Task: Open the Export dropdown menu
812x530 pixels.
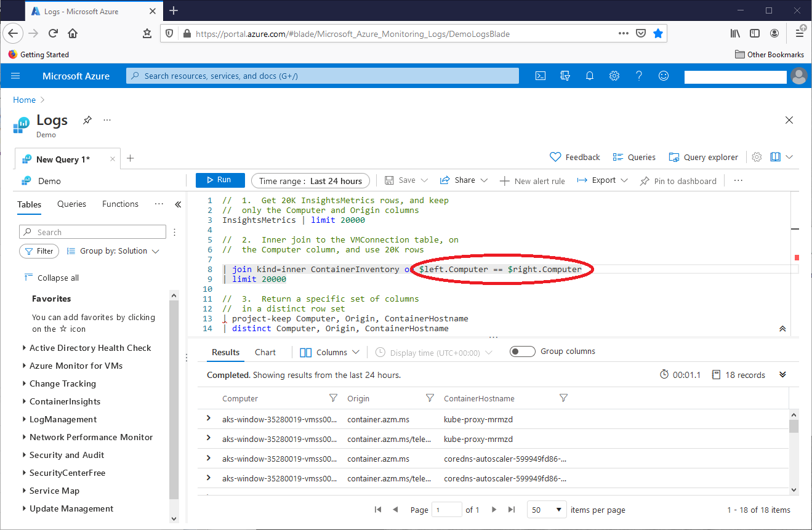Action: 602,180
